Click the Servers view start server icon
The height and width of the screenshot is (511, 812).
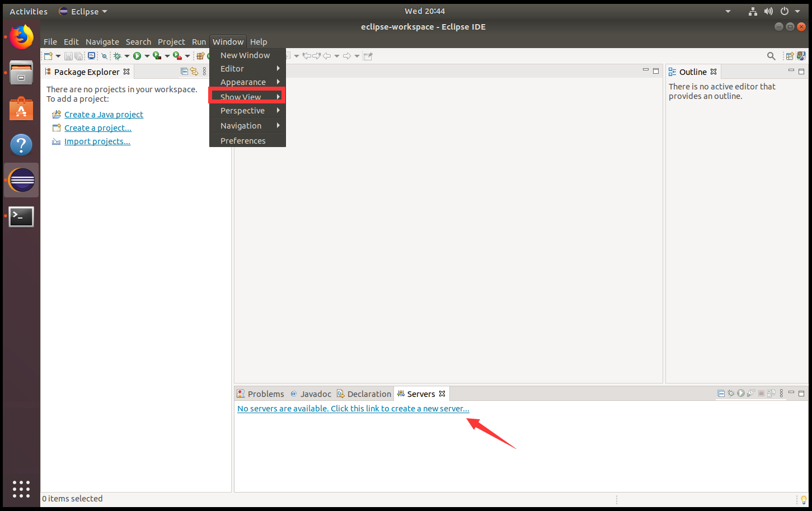click(x=741, y=393)
